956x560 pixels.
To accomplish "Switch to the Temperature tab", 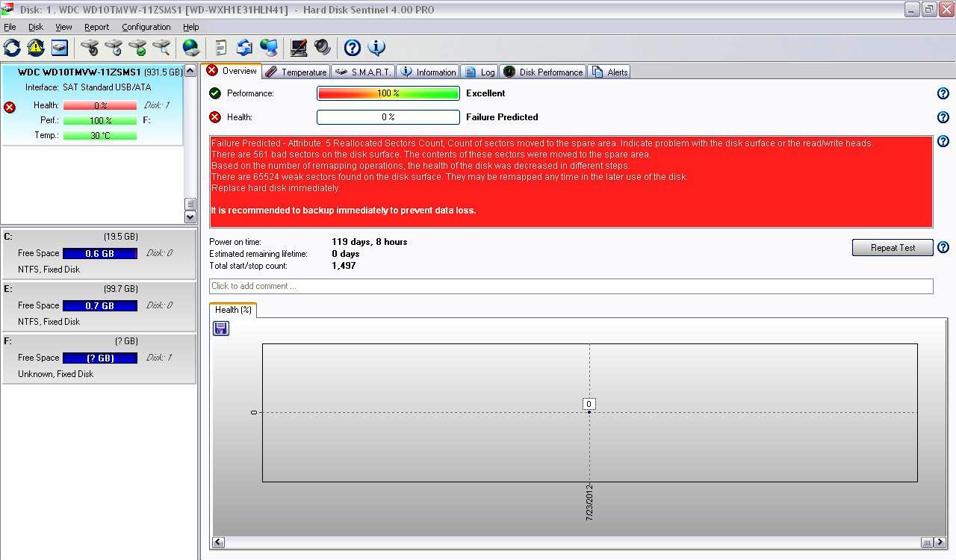I will 296,72.
